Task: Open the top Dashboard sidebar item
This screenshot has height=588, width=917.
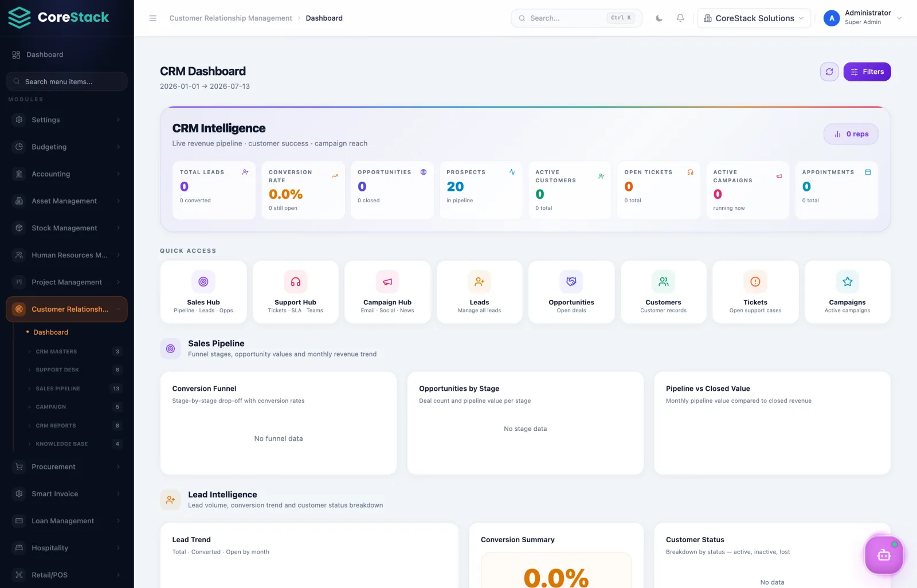Action: (x=66, y=54)
